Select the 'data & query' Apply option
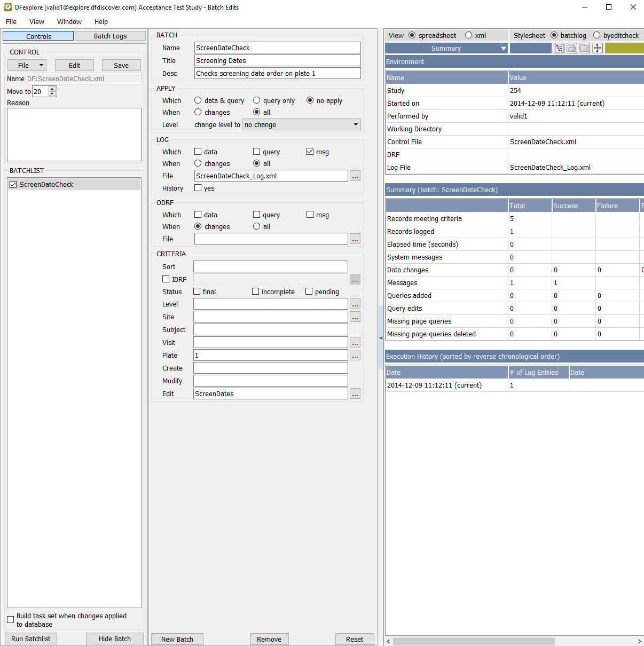The width and height of the screenshot is (644, 646). [x=198, y=100]
